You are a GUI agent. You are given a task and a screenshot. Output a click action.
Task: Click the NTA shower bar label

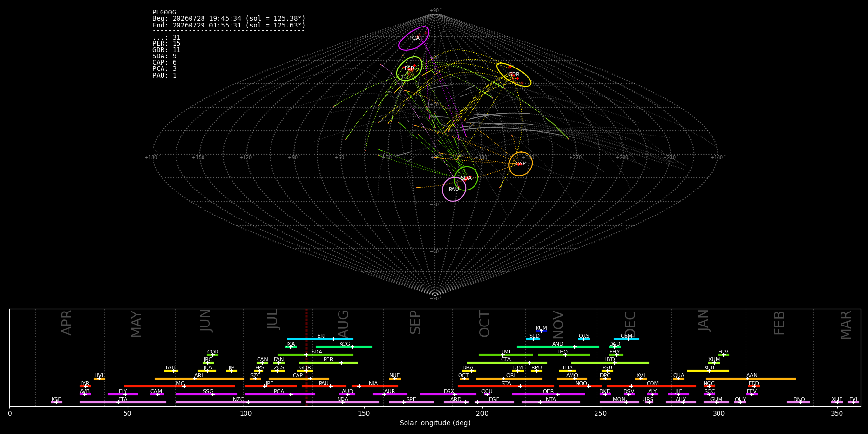pos(551,400)
